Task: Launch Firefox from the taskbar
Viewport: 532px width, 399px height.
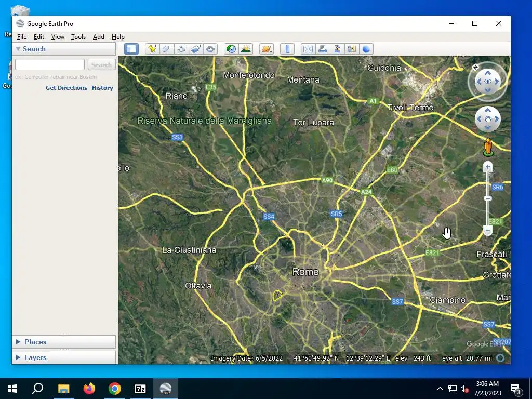Action: click(x=89, y=389)
